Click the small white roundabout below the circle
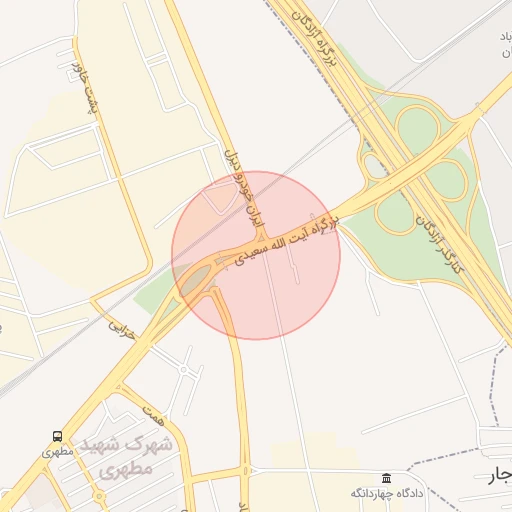Viewport: 512px width, 512px height. 183,369
